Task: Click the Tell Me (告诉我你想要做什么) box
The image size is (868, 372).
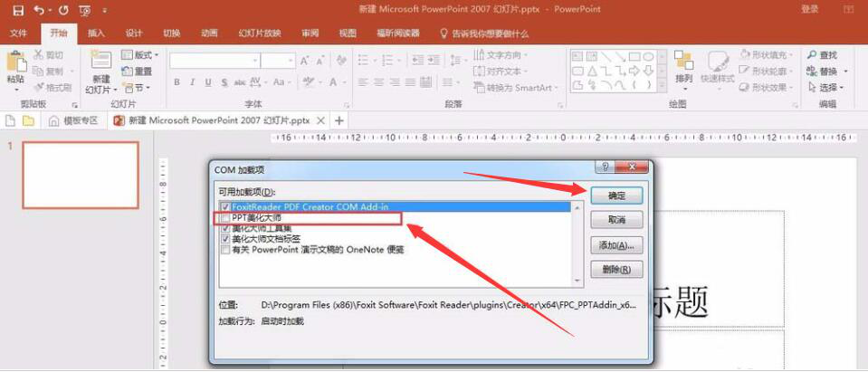Action: click(484, 33)
